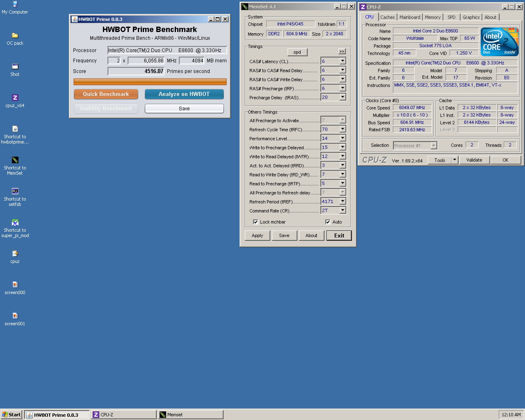Image resolution: width=525 pixels, height=420 pixels.
Task: Click the Tools button in CPU-Z
Action: 440,160
